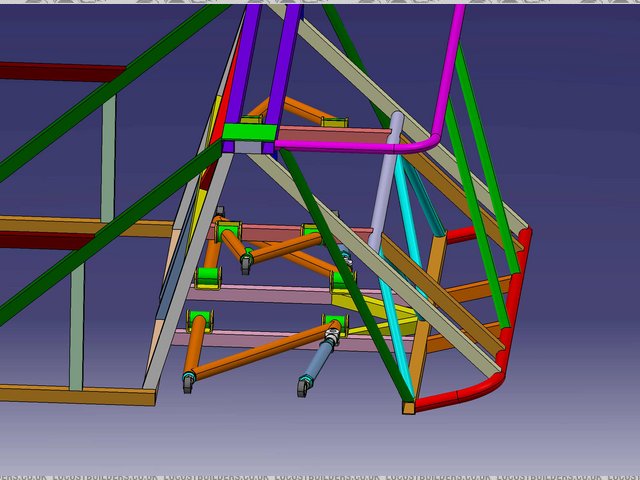
Task: Select the grey-green vertical post at upper left
Action: 108,160
